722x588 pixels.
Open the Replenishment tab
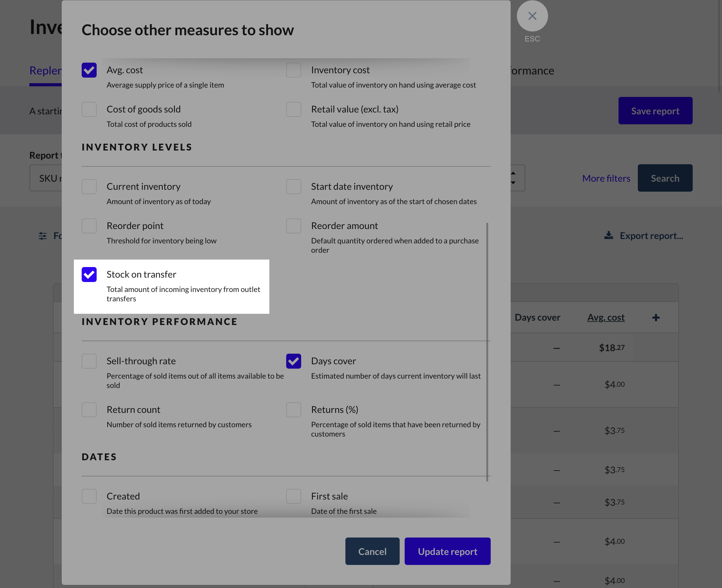[x=46, y=70]
